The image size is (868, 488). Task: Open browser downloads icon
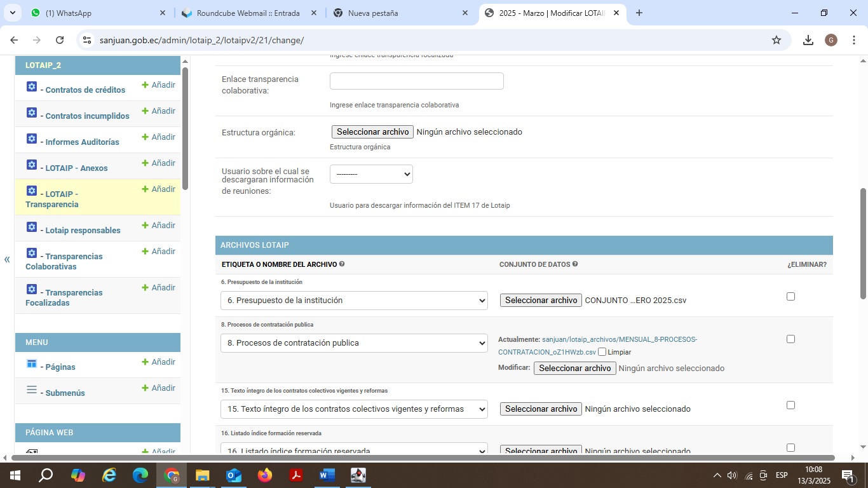click(x=808, y=40)
